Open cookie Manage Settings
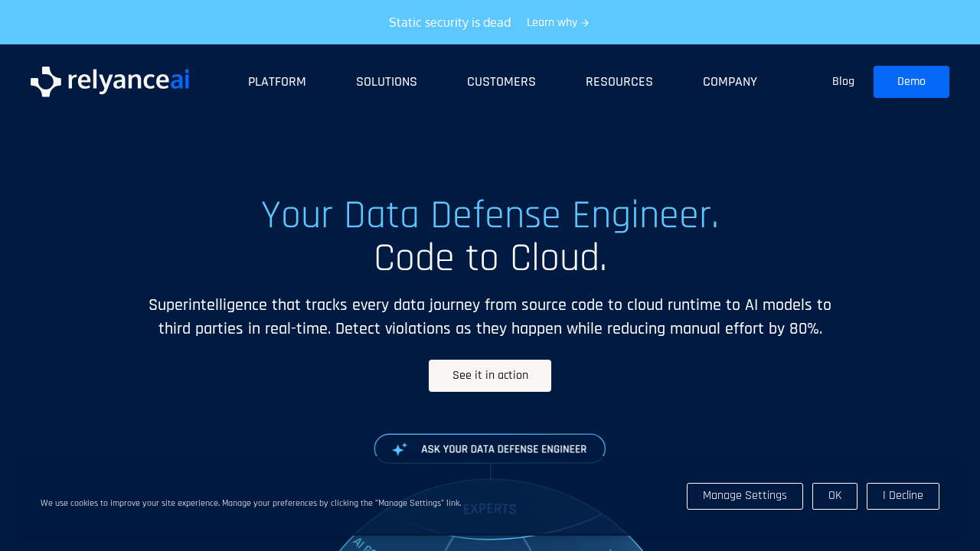980x551 pixels. 744,496
